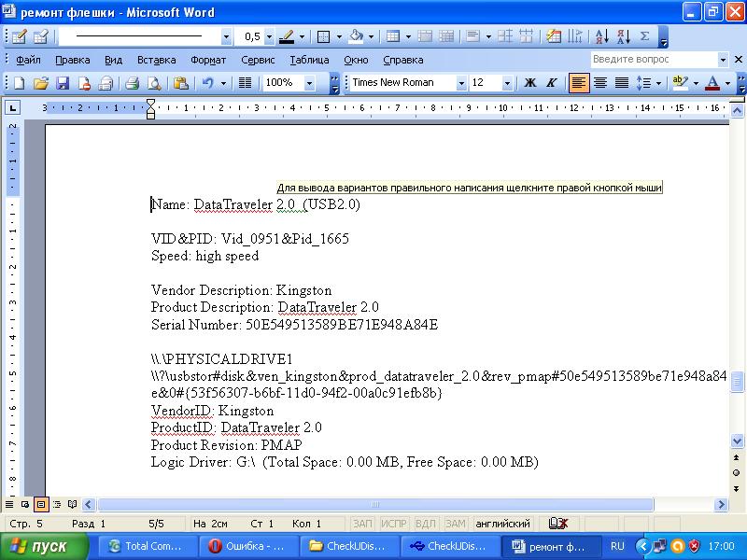The image size is (747, 560).
Task: Click the Columns icon
Action: [x=245, y=83]
